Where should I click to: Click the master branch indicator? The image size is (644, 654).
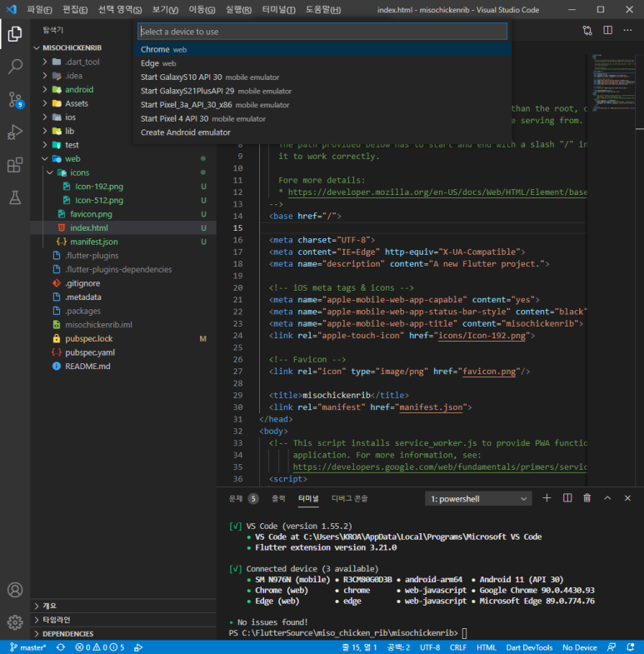(x=27, y=647)
